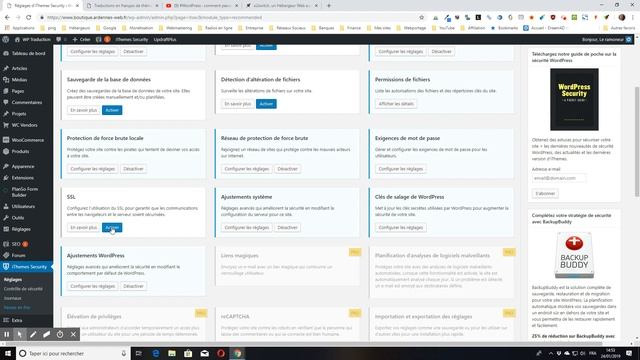Open WooCommerce in the sidebar
Viewport: 640px width, 360px height.
(x=27, y=140)
